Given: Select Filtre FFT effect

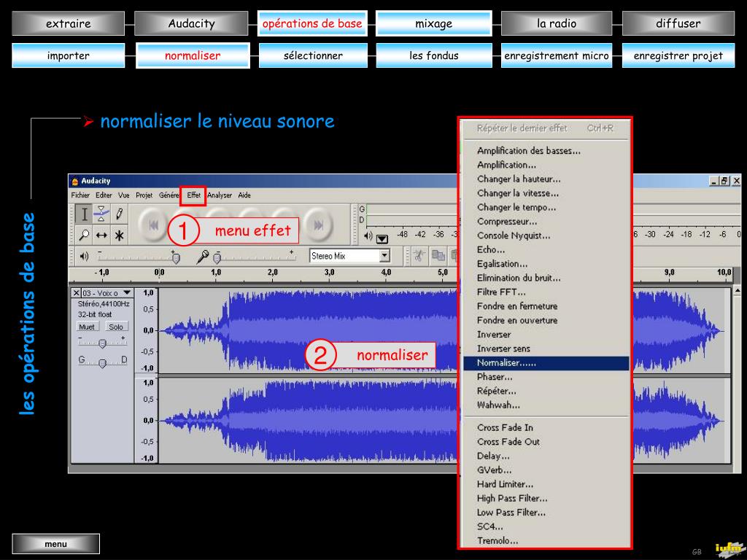Looking at the screenshot, I should 546,292.
